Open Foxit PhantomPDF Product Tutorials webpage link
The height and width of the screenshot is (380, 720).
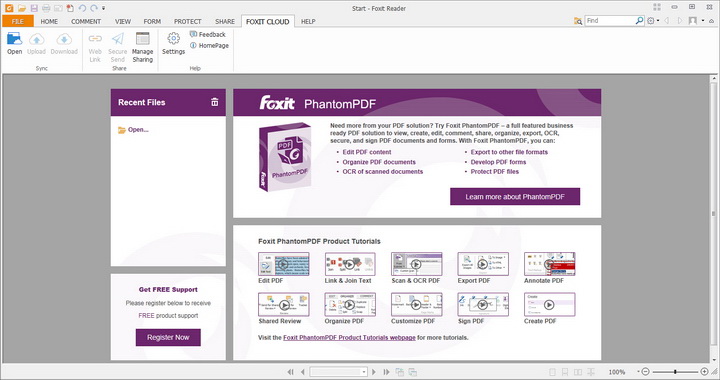[x=349, y=337]
